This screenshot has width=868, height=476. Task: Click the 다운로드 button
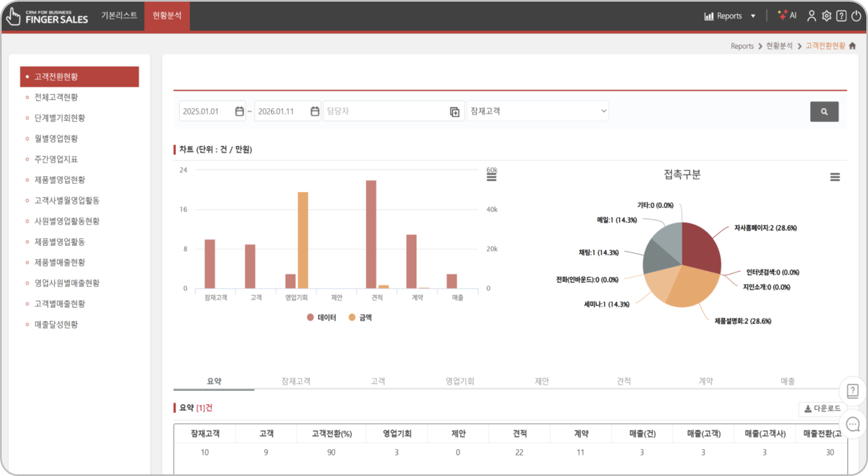tap(822, 408)
